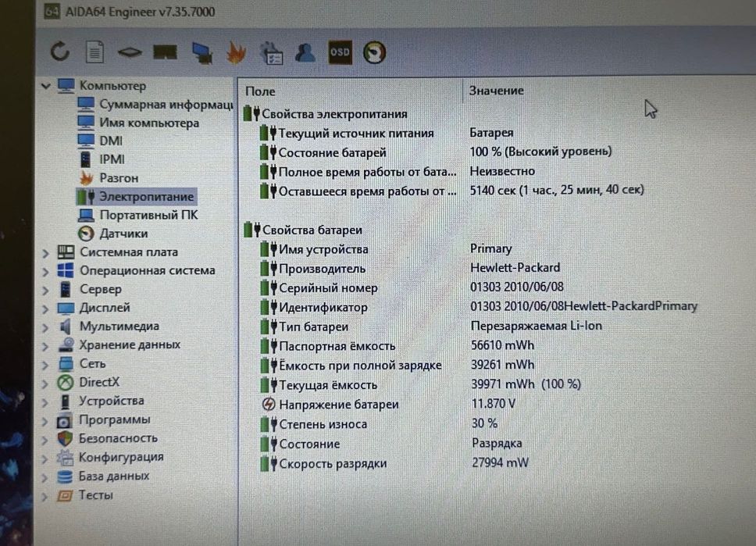The width and height of the screenshot is (756, 546).
Task: Open Датчики sensor tree entry
Action: pos(112,234)
